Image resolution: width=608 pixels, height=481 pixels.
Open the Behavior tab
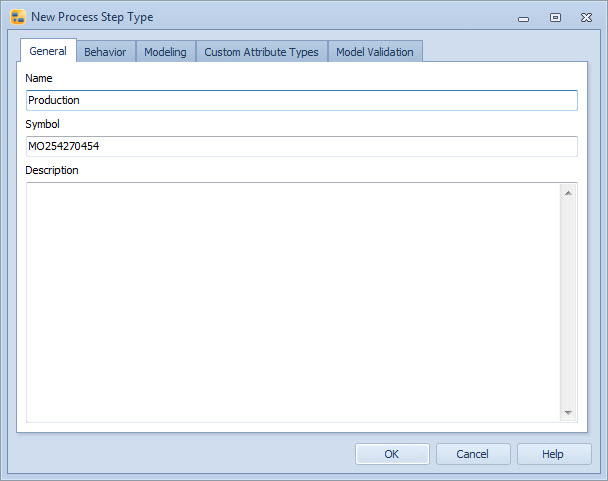pyautogui.click(x=105, y=52)
